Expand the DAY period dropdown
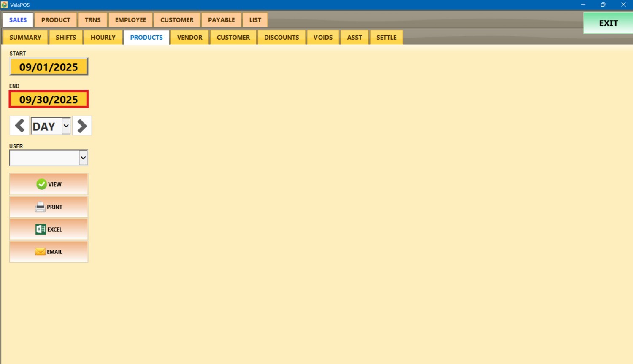This screenshot has width=633, height=364. [66, 126]
